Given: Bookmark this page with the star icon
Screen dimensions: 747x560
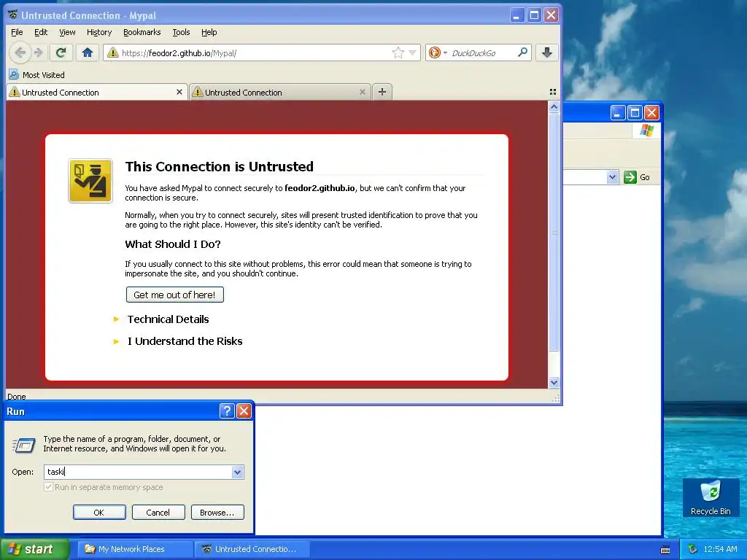Looking at the screenshot, I should click(398, 52).
